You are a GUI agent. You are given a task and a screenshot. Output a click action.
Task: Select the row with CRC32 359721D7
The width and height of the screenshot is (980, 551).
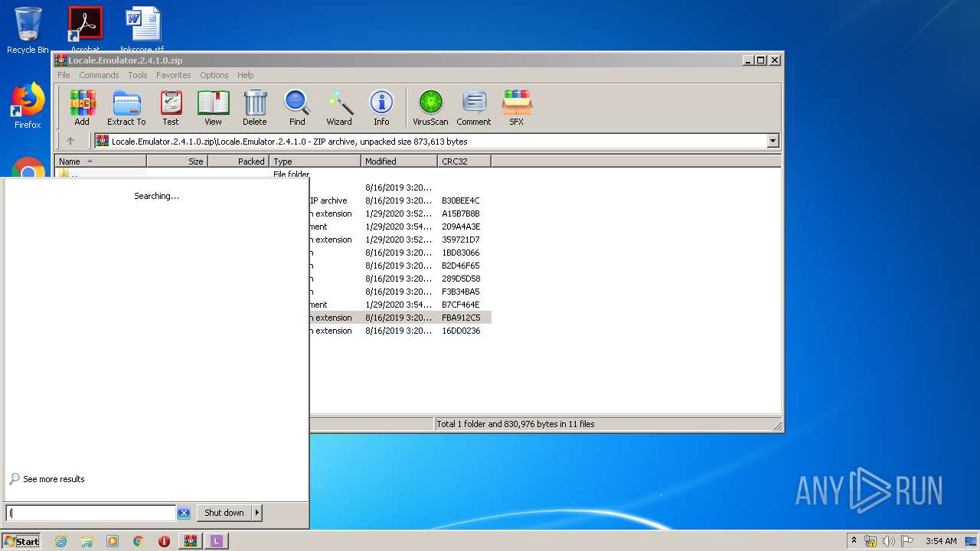pos(400,240)
